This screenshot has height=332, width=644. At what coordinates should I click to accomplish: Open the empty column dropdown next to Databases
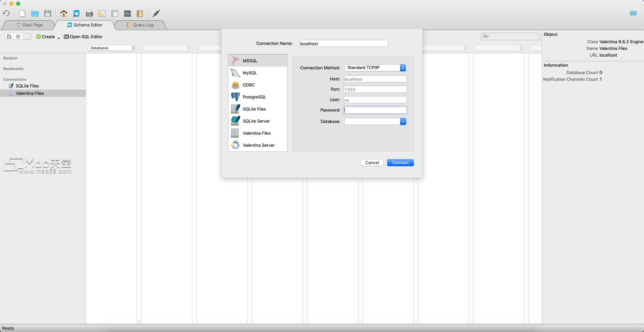pos(167,48)
